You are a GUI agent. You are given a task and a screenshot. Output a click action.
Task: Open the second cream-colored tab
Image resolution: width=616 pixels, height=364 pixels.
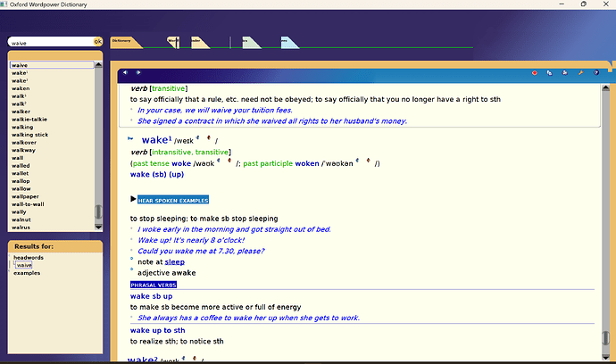[174, 43]
